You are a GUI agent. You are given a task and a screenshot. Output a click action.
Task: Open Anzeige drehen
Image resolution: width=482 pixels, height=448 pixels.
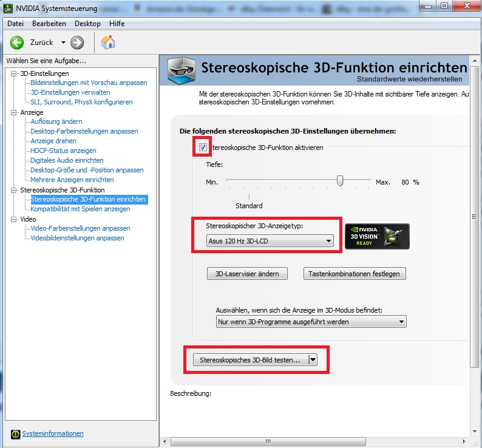[x=53, y=141]
